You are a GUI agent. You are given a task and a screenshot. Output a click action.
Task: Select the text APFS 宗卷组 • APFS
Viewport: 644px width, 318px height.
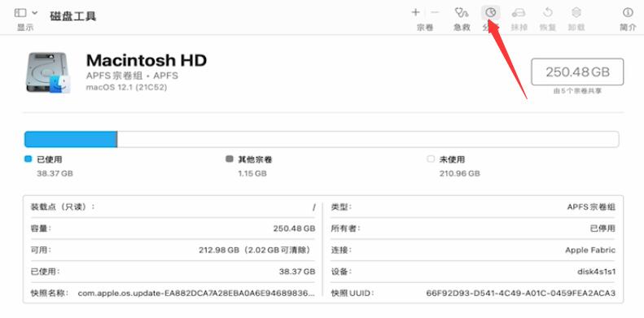(132, 76)
